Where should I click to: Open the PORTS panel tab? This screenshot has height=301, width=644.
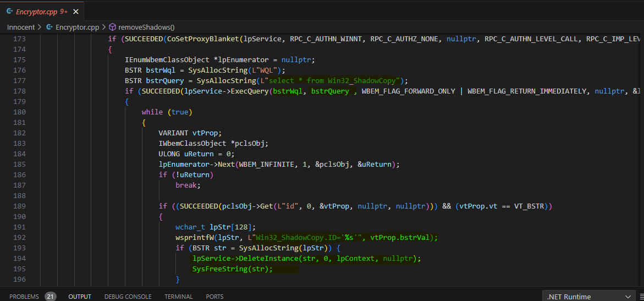pos(214,297)
